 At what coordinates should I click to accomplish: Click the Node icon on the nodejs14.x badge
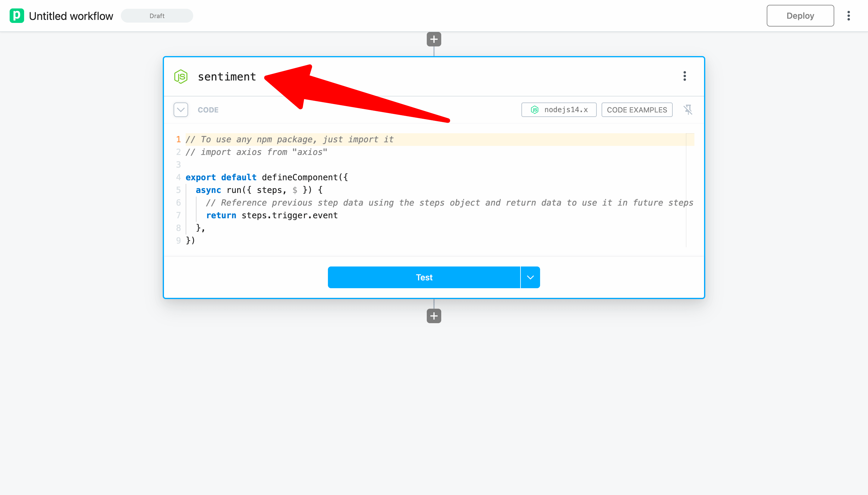(535, 110)
